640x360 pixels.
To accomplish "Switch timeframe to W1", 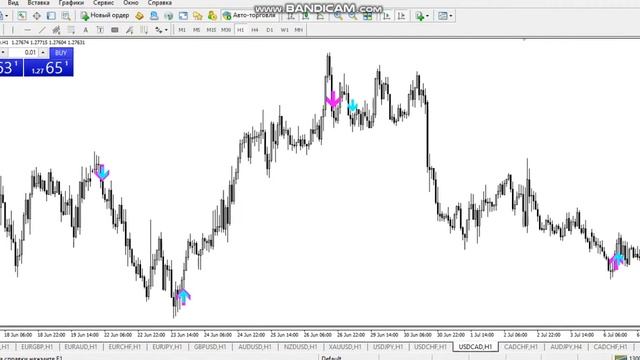I will pyautogui.click(x=284, y=30).
